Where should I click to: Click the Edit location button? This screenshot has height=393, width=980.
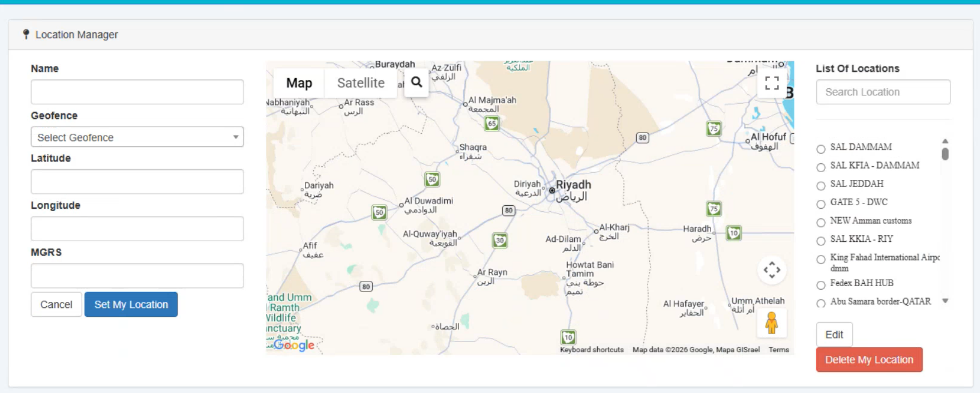tap(834, 334)
